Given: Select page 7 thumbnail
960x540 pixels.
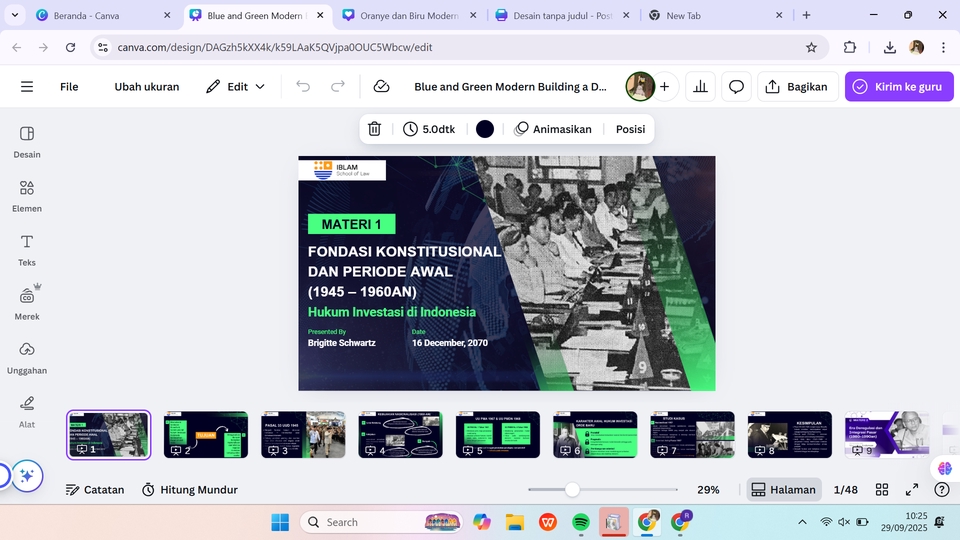Looking at the screenshot, I should click(x=692, y=435).
